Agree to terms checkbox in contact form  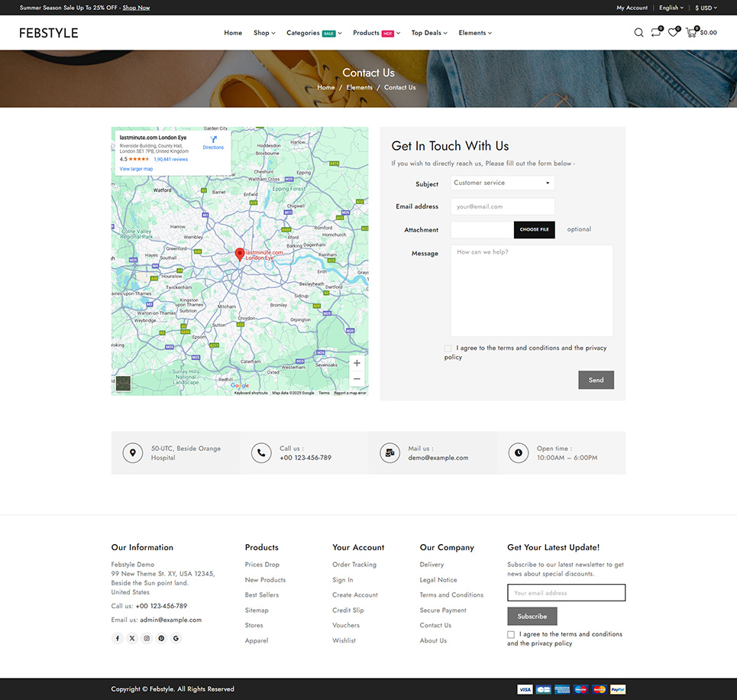(448, 348)
